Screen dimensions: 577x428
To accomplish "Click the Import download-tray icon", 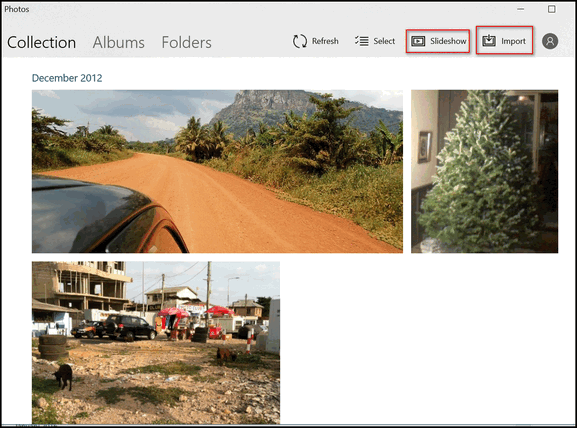I will (489, 40).
